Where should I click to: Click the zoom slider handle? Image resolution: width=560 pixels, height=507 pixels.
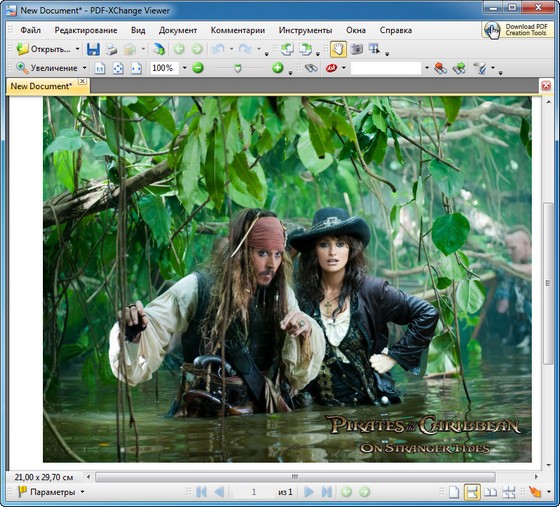pos(238,68)
